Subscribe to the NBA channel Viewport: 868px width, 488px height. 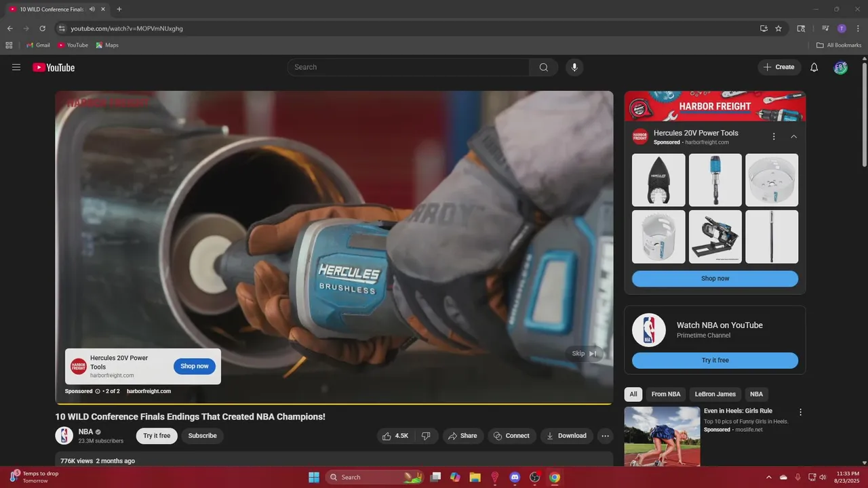pos(202,436)
